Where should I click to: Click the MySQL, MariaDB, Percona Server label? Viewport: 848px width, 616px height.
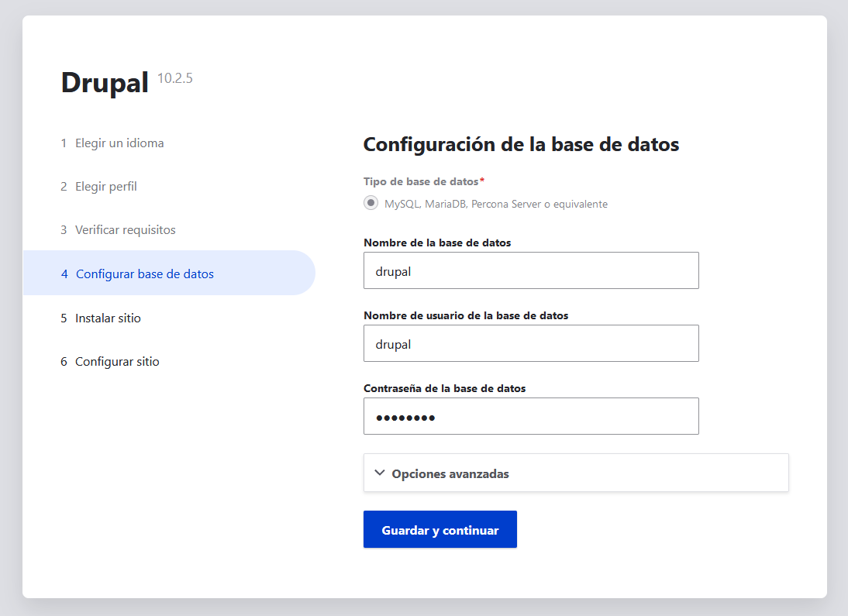pyautogui.click(x=496, y=203)
